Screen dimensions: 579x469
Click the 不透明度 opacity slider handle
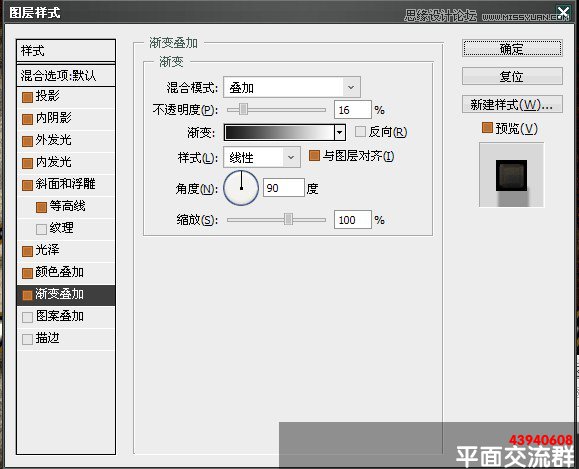pos(243,109)
